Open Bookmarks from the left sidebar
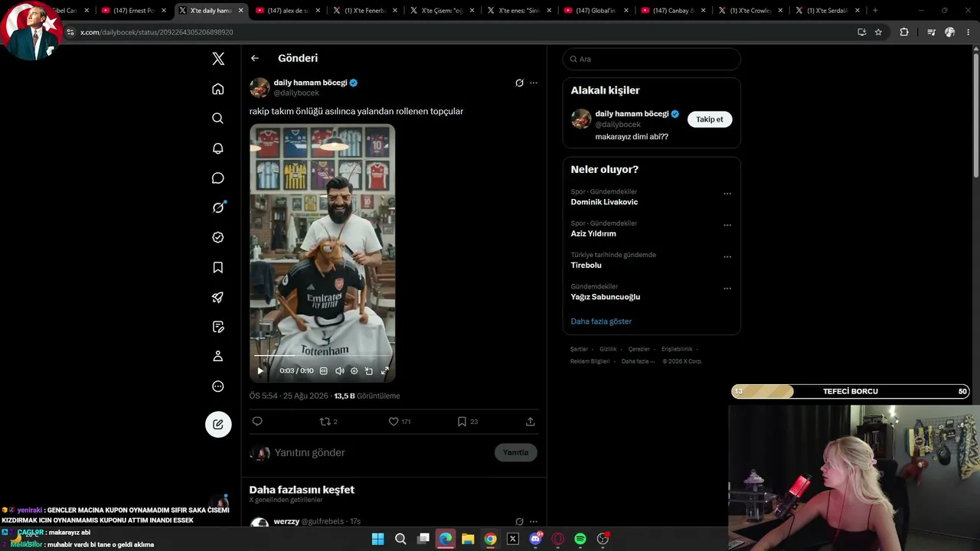 click(x=218, y=267)
